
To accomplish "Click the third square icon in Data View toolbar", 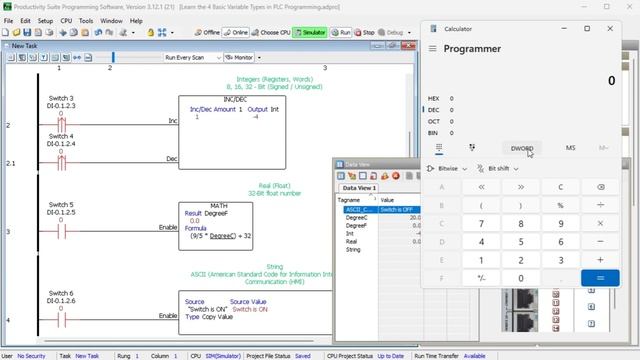I will pyautogui.click(x=362, y=176).
